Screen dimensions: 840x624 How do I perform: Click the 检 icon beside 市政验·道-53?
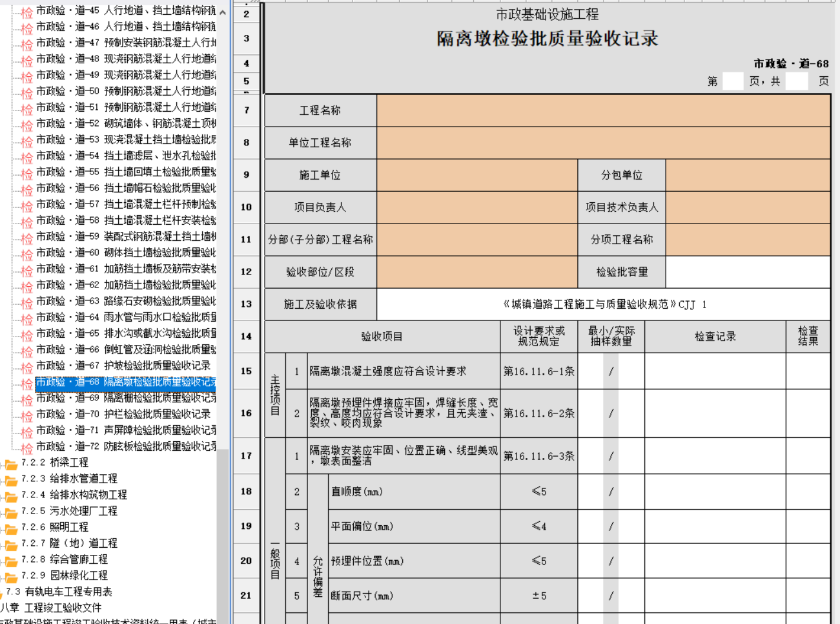(x=26, y=141)
